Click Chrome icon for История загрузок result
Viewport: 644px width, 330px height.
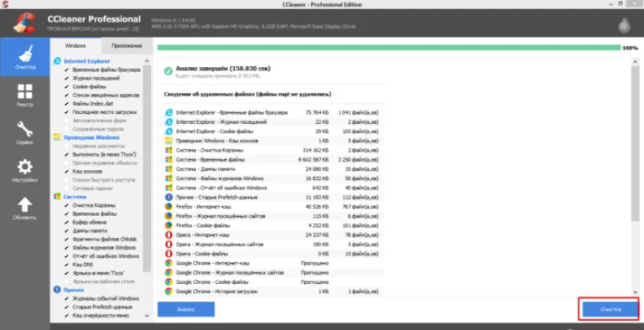169,291
